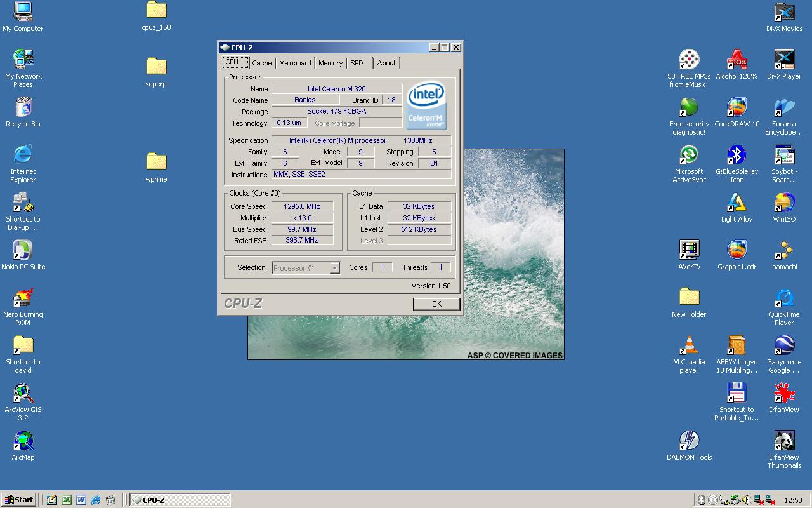
Task: Select the DivX Player icon
Action: click(x=784, y=64)
